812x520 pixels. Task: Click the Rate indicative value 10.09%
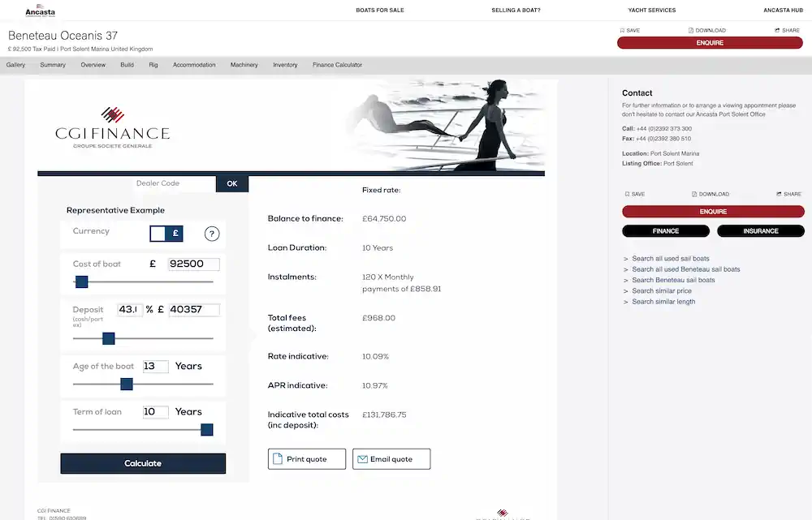coord(375,356)
